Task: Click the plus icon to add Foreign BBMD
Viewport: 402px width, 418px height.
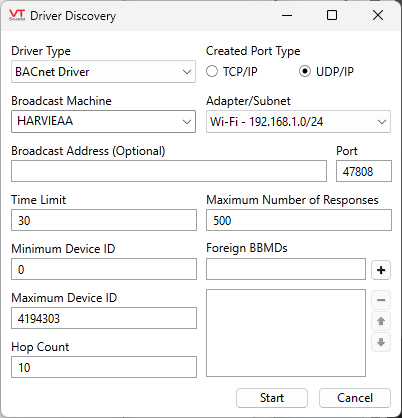Action: click(381, 270)
